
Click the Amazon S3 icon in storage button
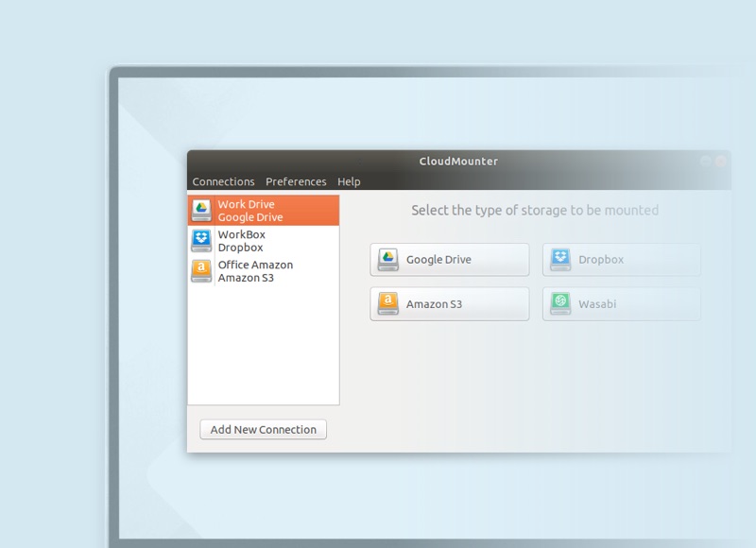coord(388,304)
